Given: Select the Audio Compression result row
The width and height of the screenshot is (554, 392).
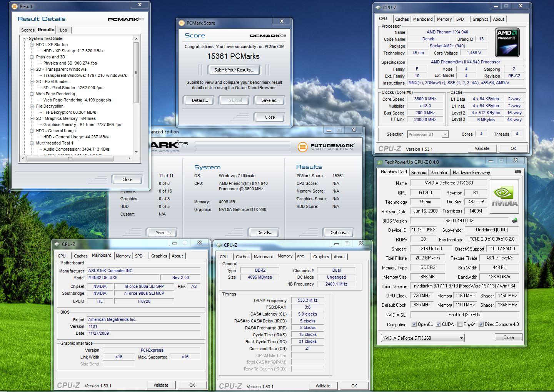Looking at the screenshot, I should click(x=76, y=149).
